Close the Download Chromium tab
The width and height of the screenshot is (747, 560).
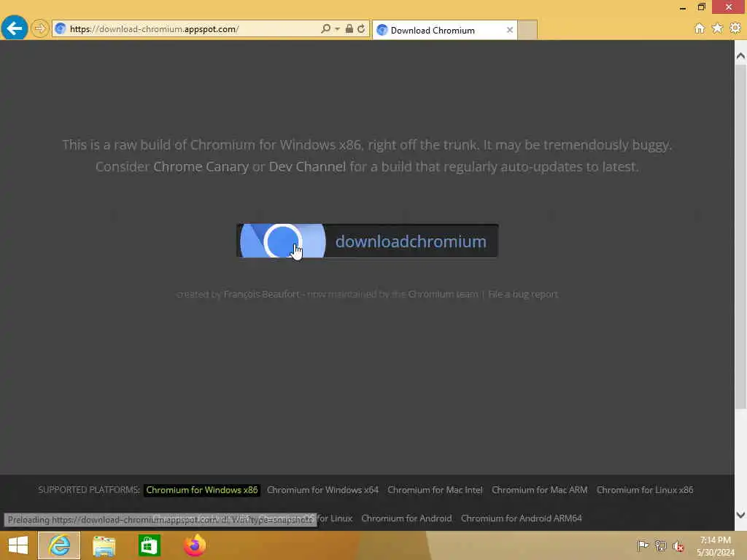tap(510, 30)
